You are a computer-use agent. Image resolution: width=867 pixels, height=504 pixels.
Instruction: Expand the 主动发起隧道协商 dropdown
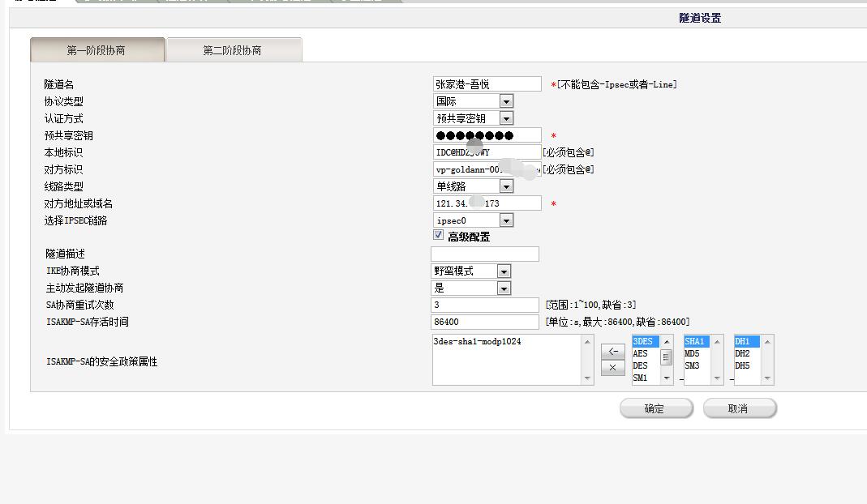click(471, 288)
